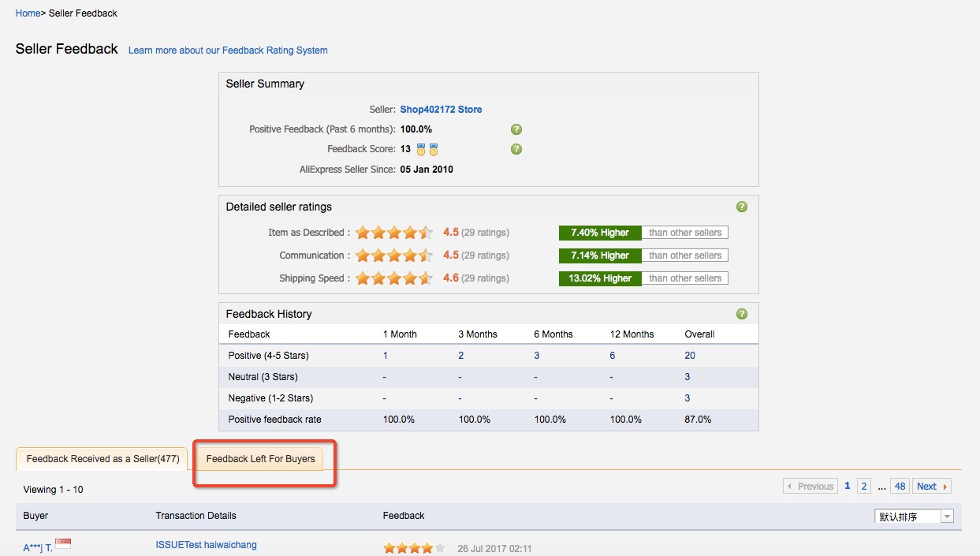Click 'than other sellers' in the Shipping Speed row
The height and width of the screenshot is (556, 980).
(x=685, y=278)
